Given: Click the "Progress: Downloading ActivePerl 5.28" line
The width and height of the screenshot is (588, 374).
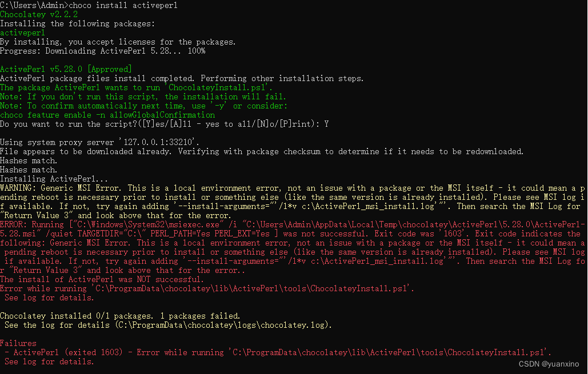Looking at the screenshot, I should coord(103,51).
